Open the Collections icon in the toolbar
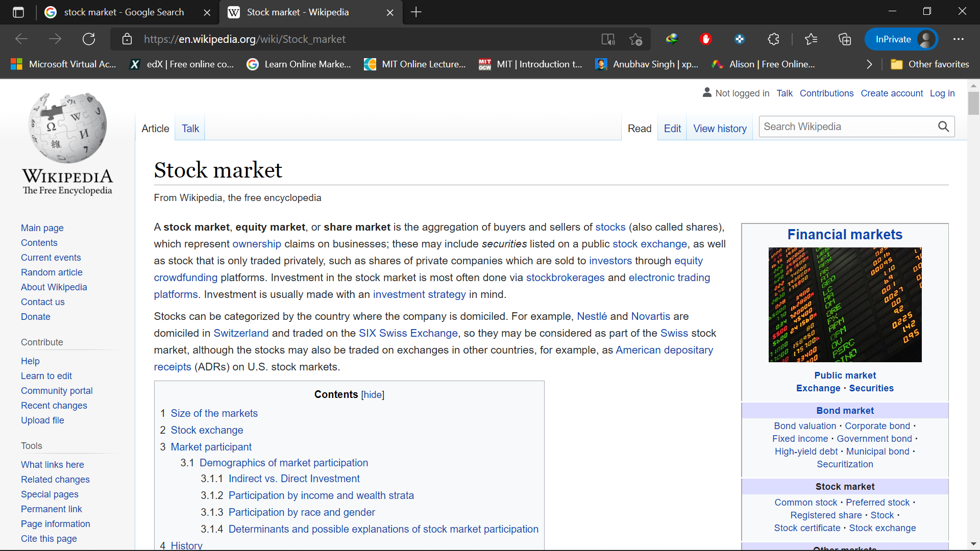 (845, 39)
